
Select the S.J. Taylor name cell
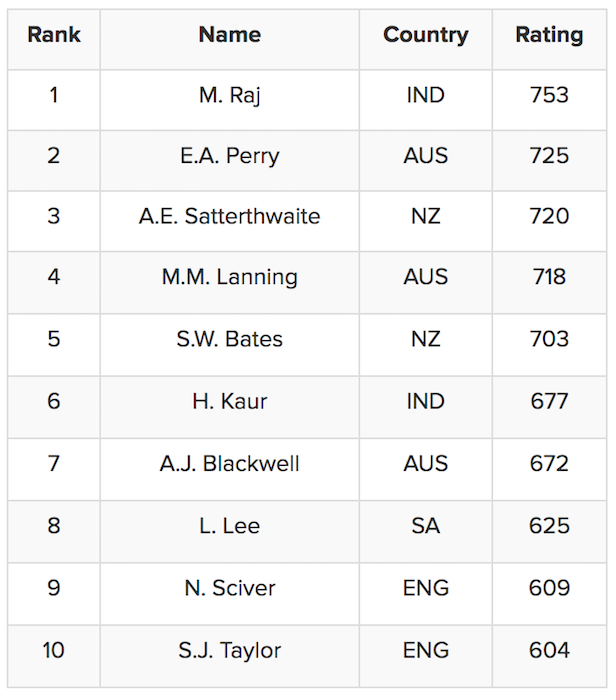[x=230, y=651]
